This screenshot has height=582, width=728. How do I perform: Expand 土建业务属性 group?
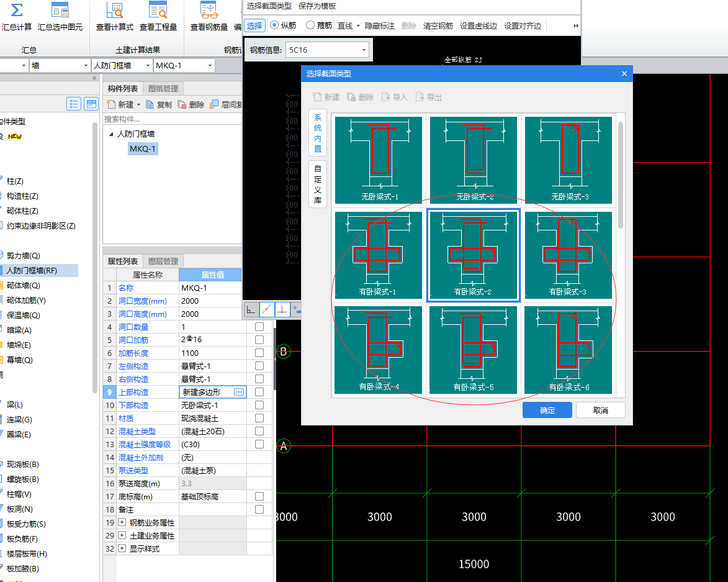click(x=122, y=535)
